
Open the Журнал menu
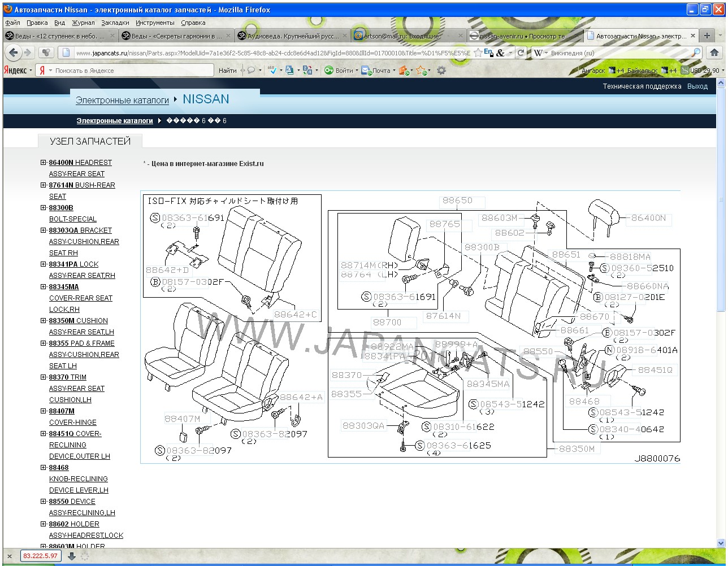pos(83,23)
